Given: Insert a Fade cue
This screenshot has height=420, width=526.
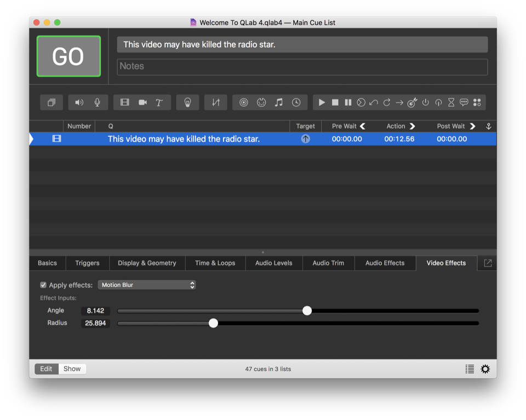Looking at the screenshot, I should click(216, 102).
